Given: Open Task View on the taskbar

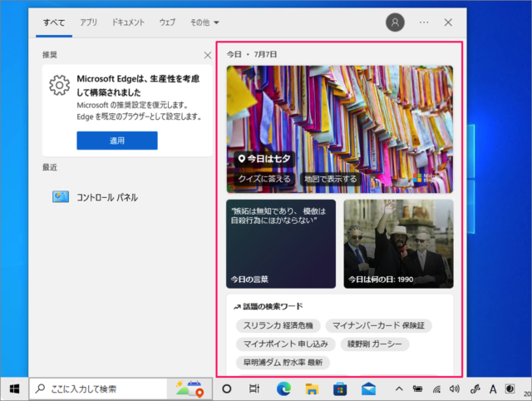Looking at the screenshot, I should [x=254, y=389].
